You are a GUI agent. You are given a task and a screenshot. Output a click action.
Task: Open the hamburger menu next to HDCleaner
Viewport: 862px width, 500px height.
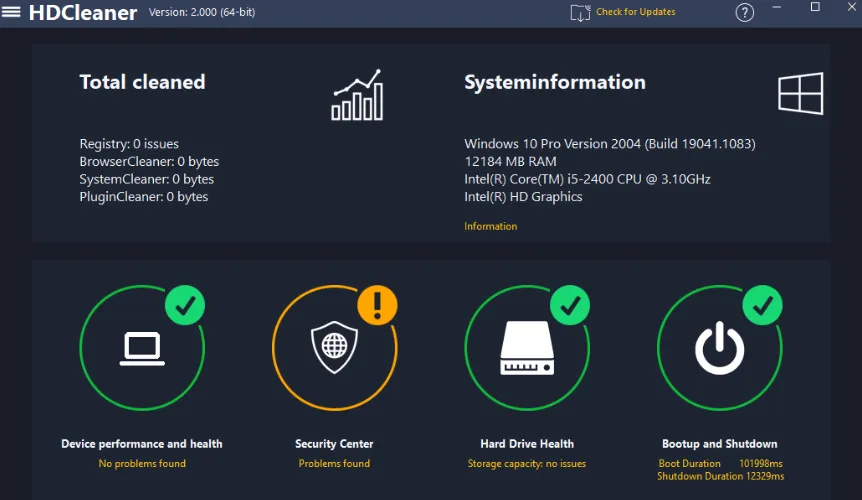[11, 12]
